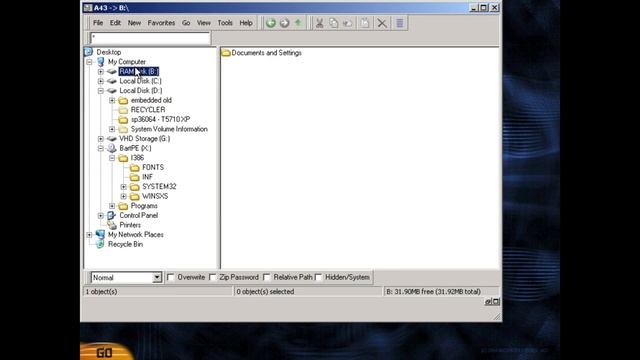
Task: Expand the embedded old folder
Action: (112, 100)
